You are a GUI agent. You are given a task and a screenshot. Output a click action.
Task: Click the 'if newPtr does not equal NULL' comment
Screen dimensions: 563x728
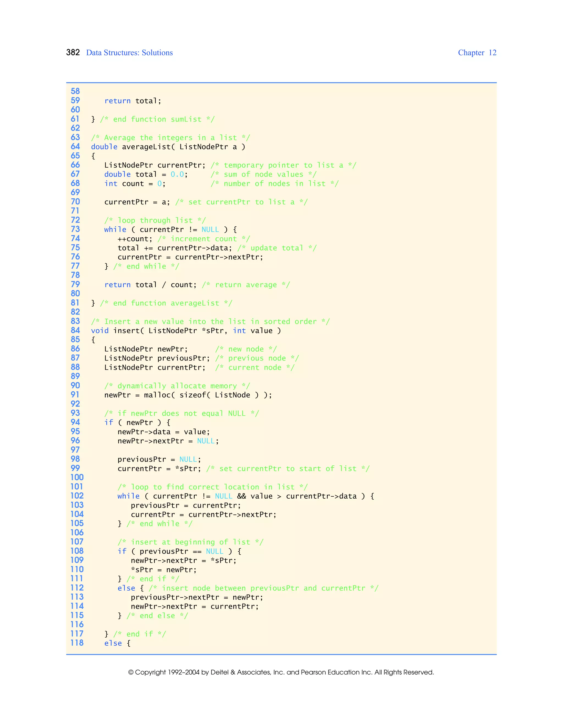coord(181,414)
